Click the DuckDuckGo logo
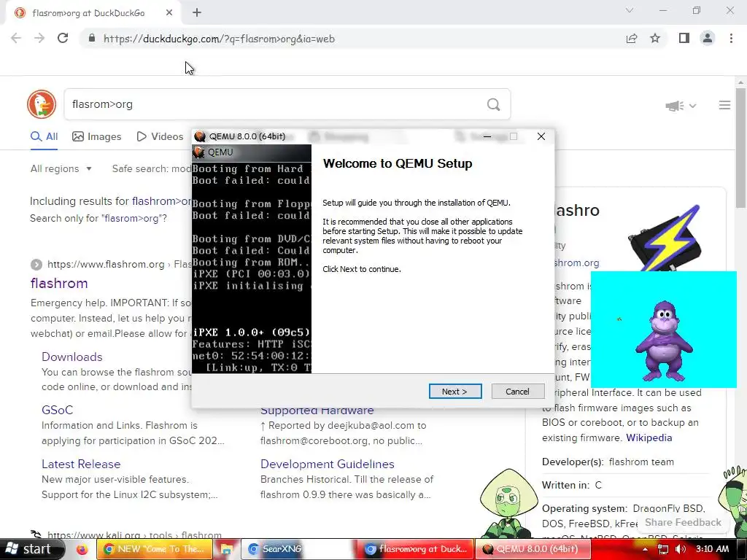This screenshot has height=560, width=747. (x=42, y=104)
